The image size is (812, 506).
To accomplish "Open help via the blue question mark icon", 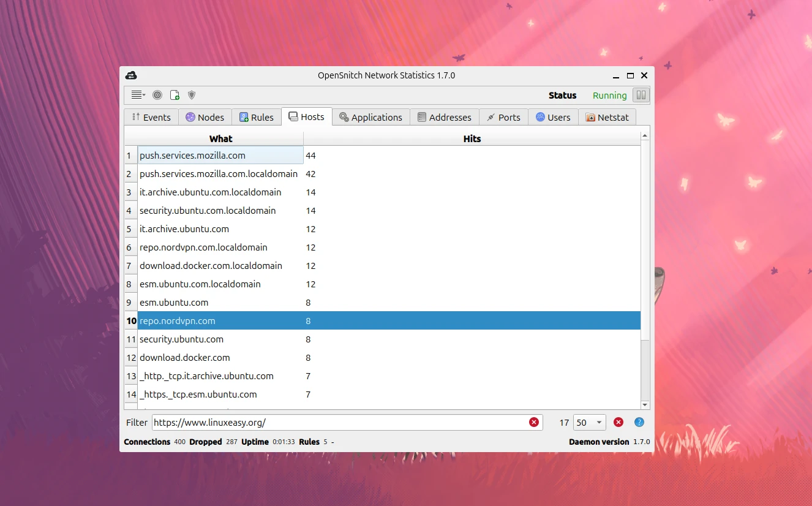I will (639, 422).
